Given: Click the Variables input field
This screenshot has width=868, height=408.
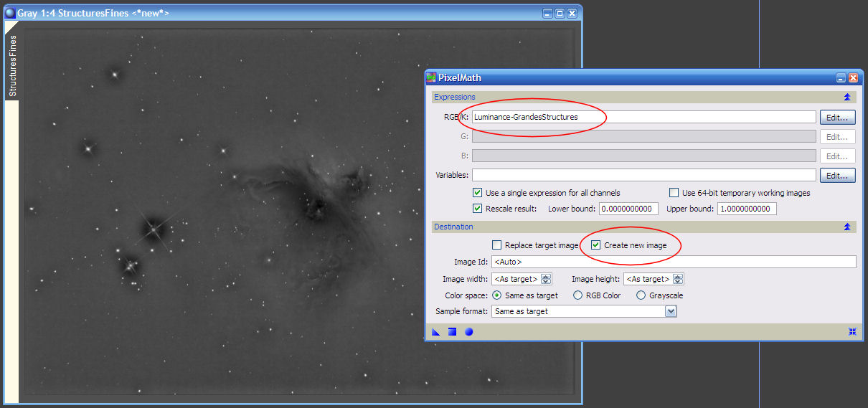Looking at the screenshot, I should pyautogui.click(x=644, y=175).
